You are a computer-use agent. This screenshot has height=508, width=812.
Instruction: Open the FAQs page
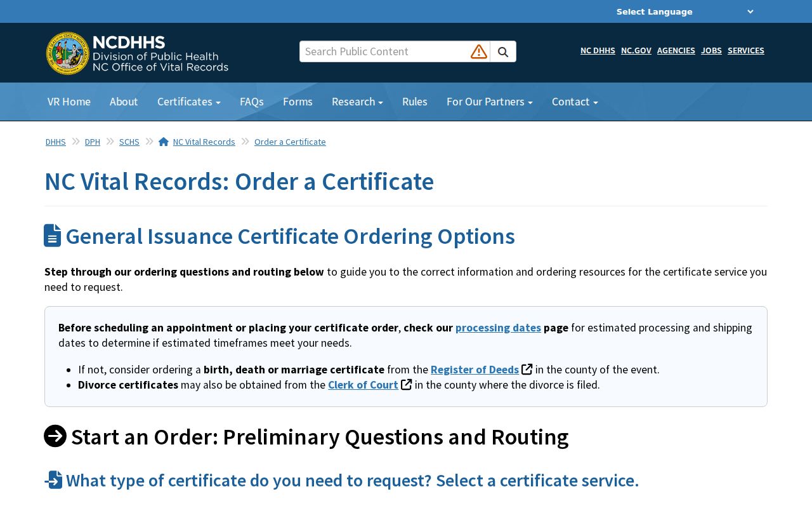pyautogui.click(x=252, y=102)
